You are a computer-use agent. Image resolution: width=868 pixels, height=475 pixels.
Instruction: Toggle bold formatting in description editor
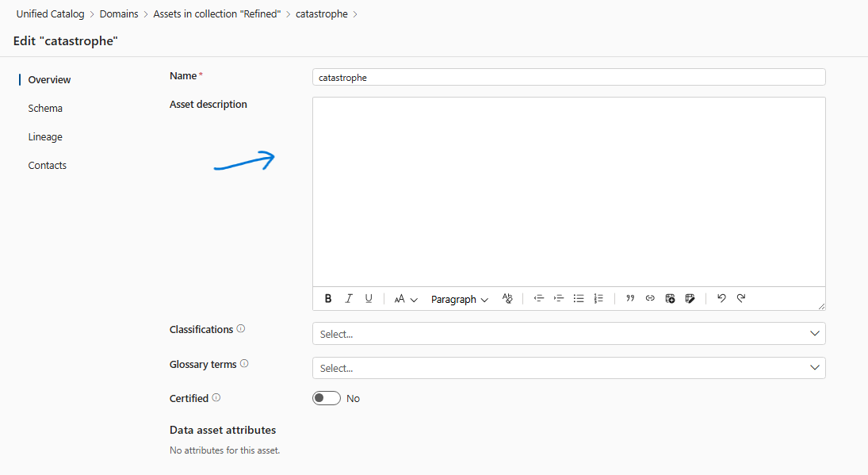click(x=328, y=298)
